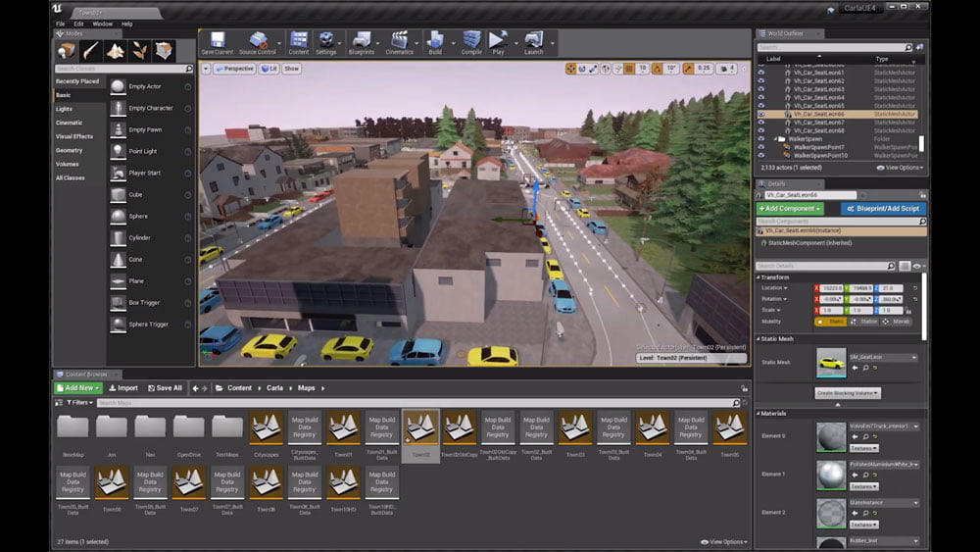Image resolution: width=980 pixels, height=552 pixels.
Task: Set Mobility to Static
Action: tap(832, 322)
